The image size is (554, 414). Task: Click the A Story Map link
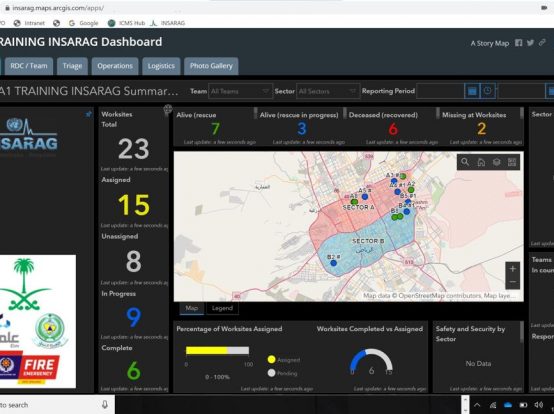490,43
